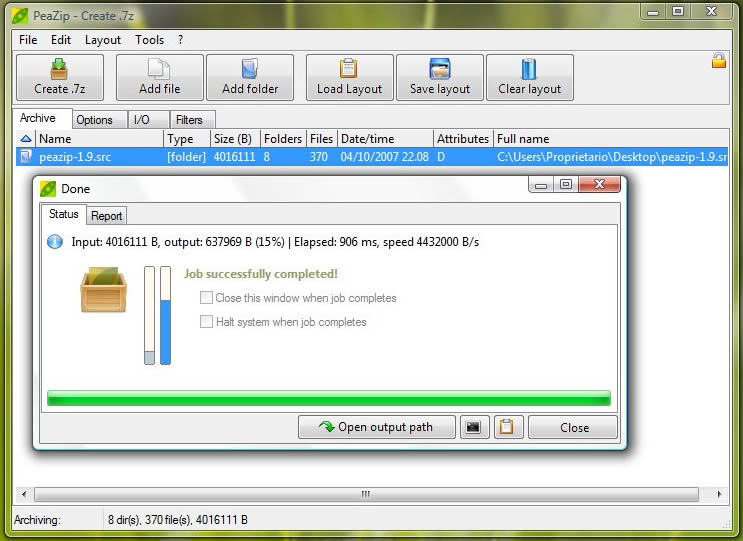Click the pea icon in Done dialog title
743x541 pixels.
point(48,189)
